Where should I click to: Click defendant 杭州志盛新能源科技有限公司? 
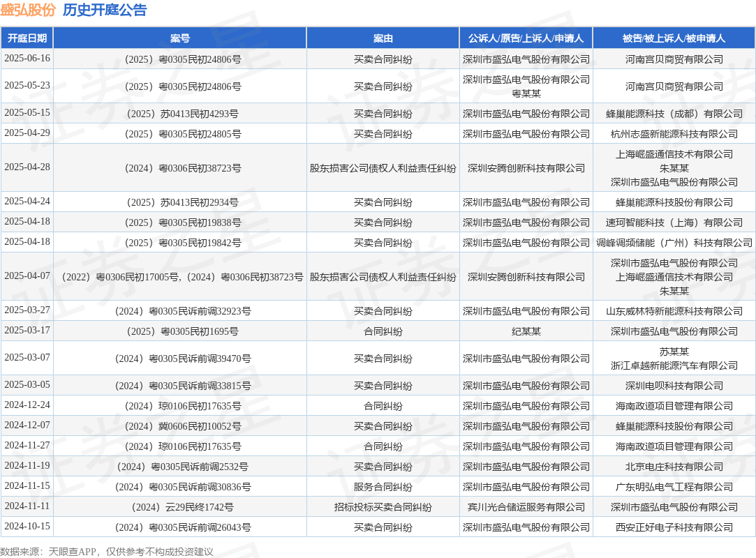674,134
